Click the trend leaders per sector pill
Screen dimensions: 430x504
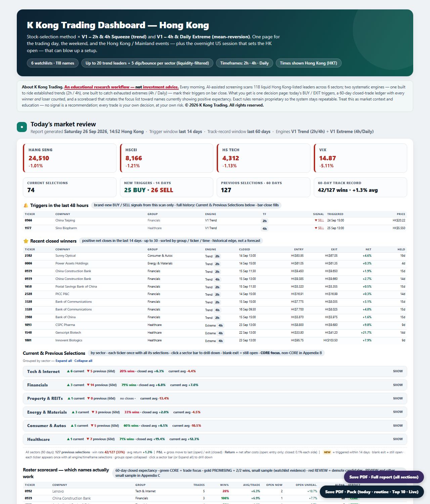click(147, 63)
